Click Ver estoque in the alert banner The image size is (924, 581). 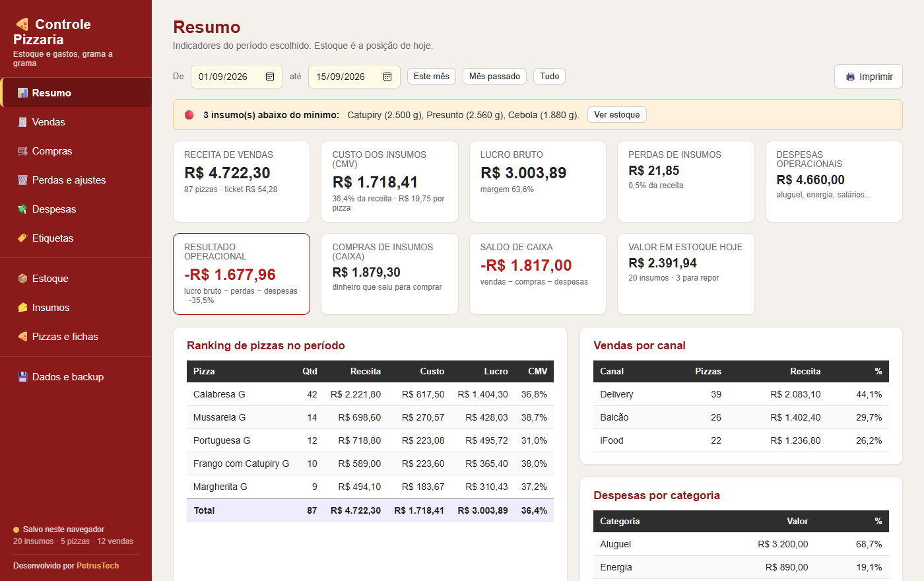click(x=617, y=115)
